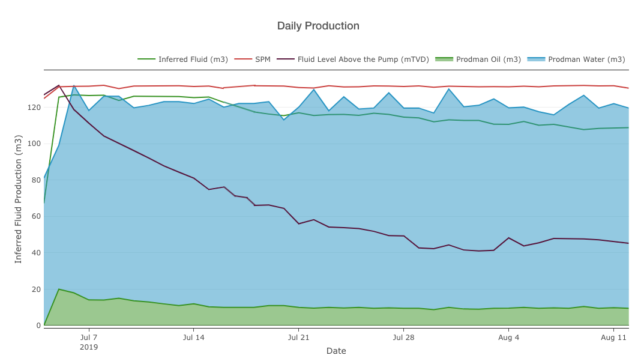Click the 60 y-axis tick label
This screenshot has height=358, width=644.
pyautogui.click(x=35, y=216)
